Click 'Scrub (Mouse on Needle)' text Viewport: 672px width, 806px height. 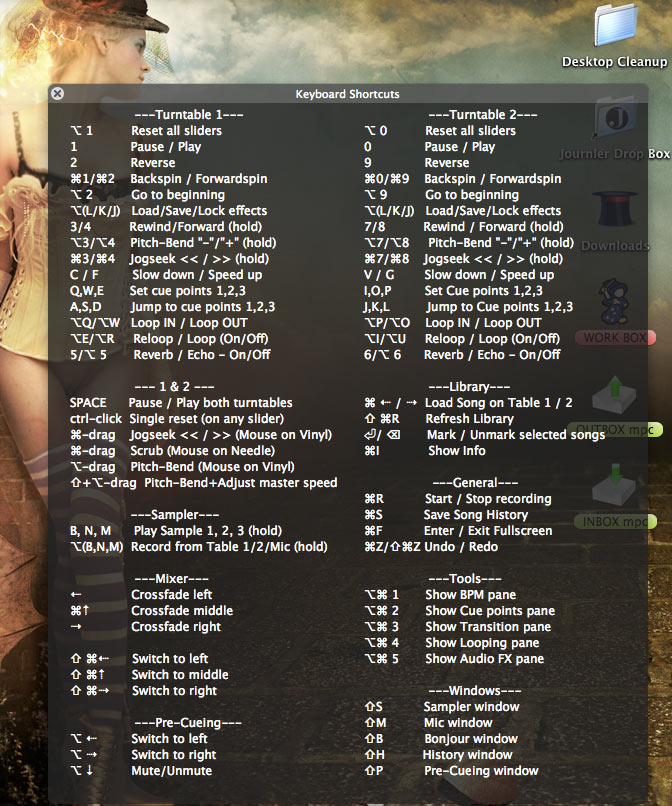click(x=203, y=451)
